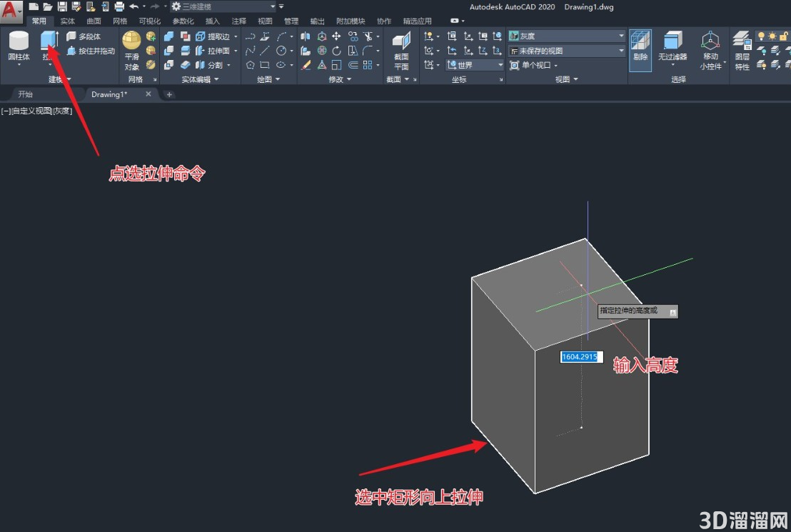Toggle layer on/off lightbulb icon

761,36
